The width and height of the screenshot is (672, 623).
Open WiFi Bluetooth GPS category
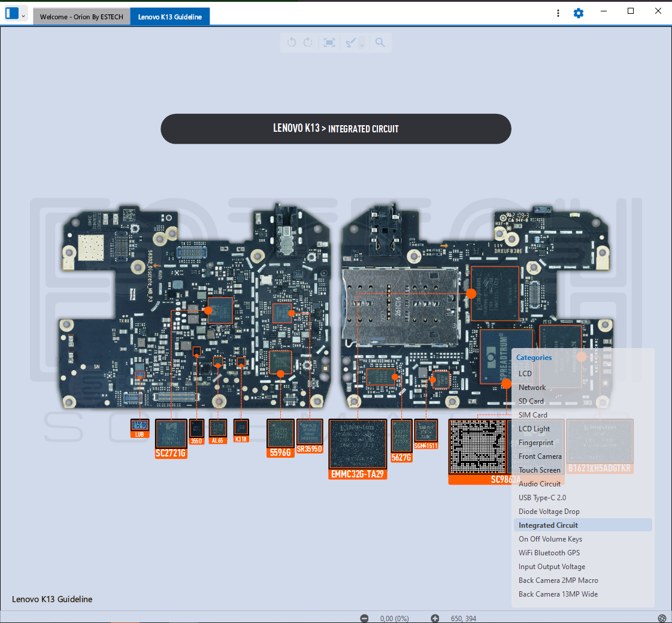(583, 553)
